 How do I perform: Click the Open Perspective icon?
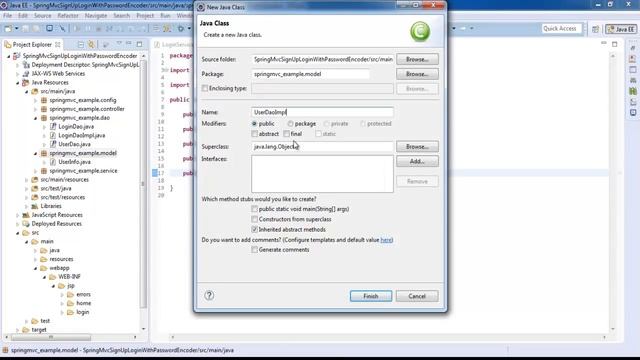tap(595, 29)
